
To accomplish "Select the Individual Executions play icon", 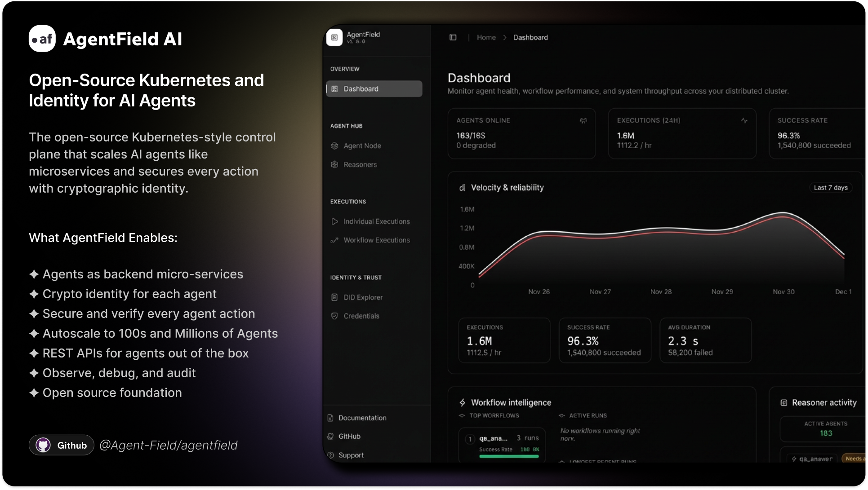I will (334, 221).
